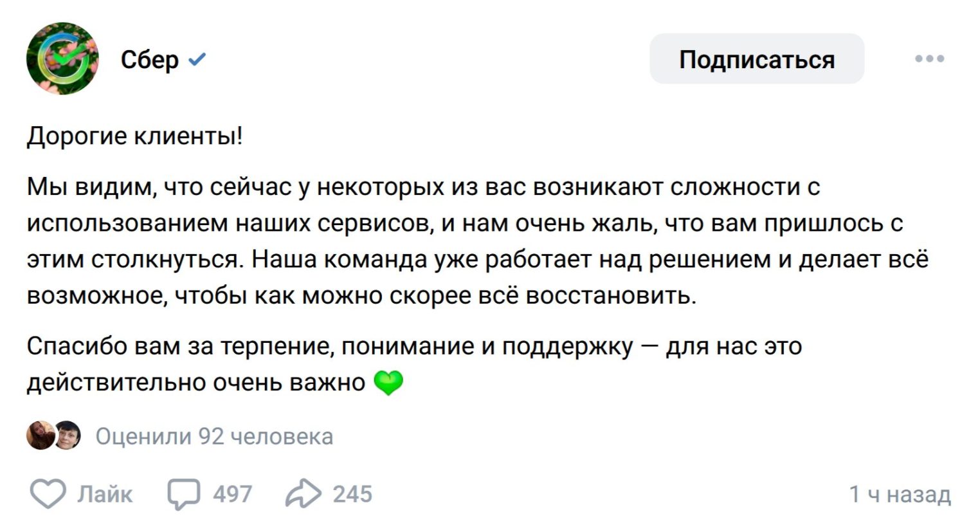The width and height of the screenshot is (980, 530).
Task: Click the blue verified badge next to Сбер
Action: point(197,59)
